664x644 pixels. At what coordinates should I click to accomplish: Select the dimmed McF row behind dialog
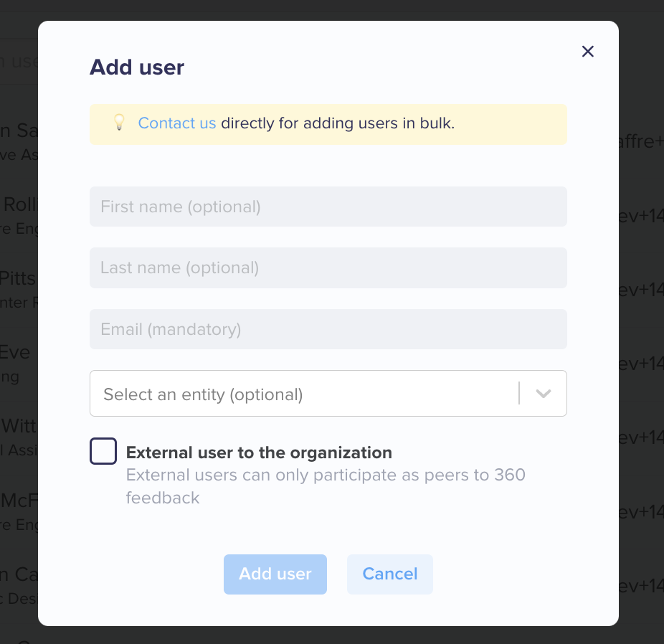(19, 512)
